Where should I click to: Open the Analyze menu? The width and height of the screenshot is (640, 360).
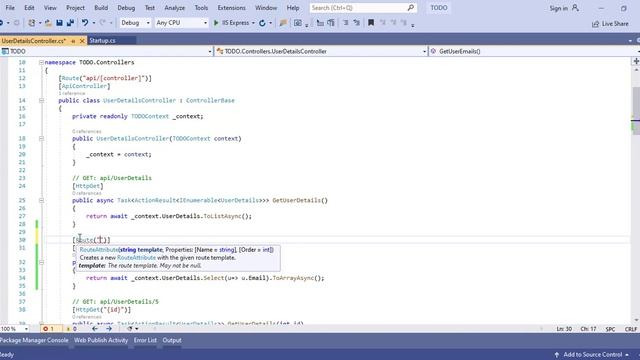click(174, 8)
